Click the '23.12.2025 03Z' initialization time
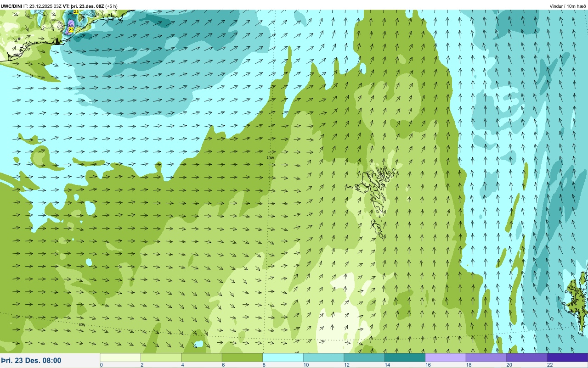Viewport: 588px width, 368px height. pos(45,6)
